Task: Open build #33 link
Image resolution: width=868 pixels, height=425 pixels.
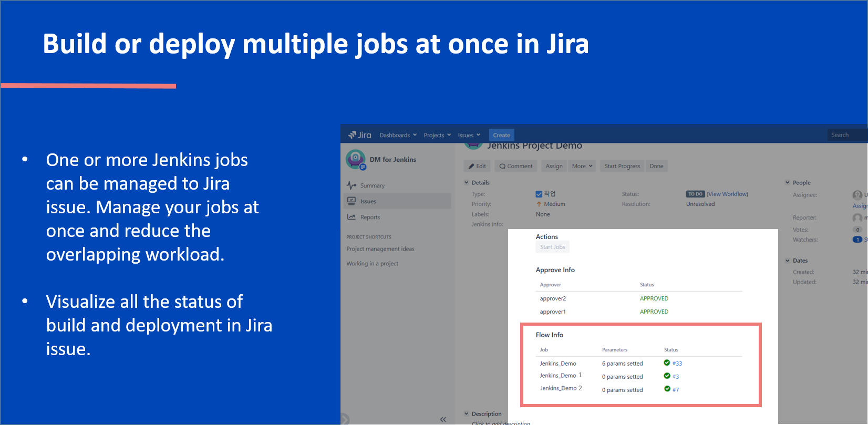Action: (677, 364)
